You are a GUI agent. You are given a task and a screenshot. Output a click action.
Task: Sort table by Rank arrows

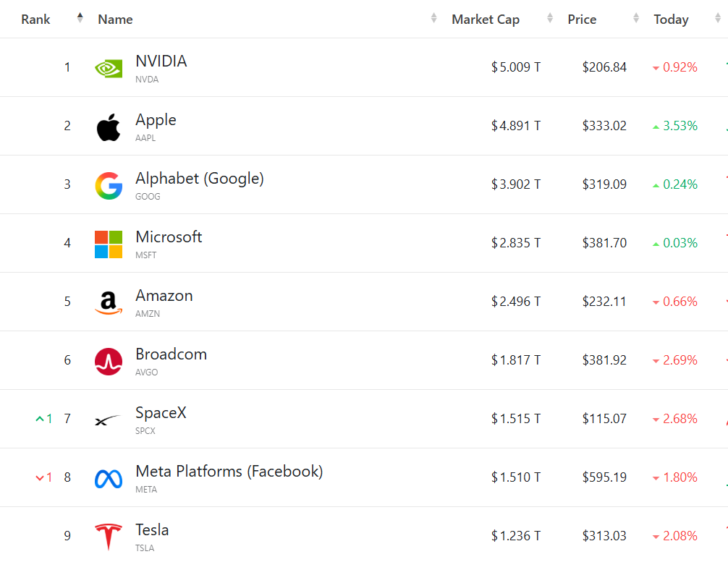point(80,18)
